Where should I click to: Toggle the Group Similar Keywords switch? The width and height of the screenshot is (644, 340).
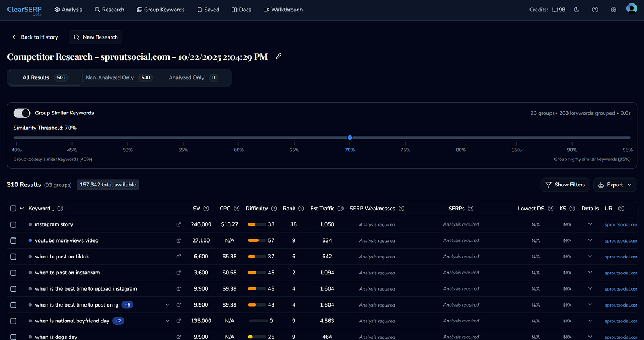click(x=22, y=113)
